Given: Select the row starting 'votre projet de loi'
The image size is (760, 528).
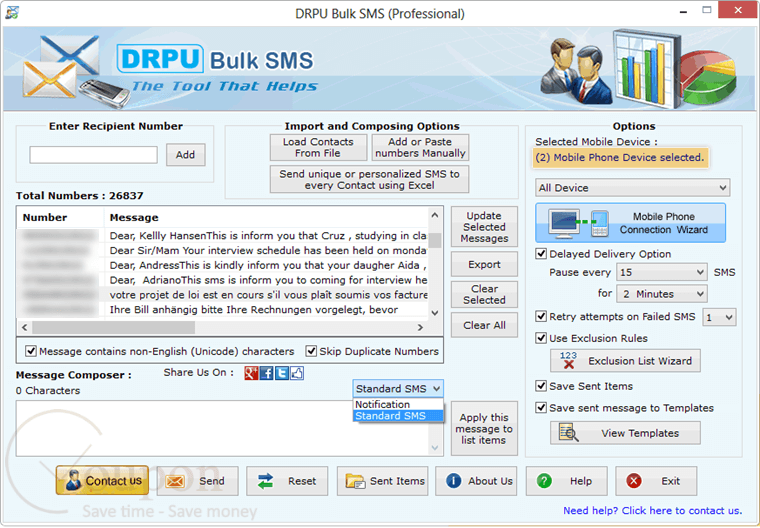Looking at the screenshot, I should pyautogui.click(x=223, y=295).
